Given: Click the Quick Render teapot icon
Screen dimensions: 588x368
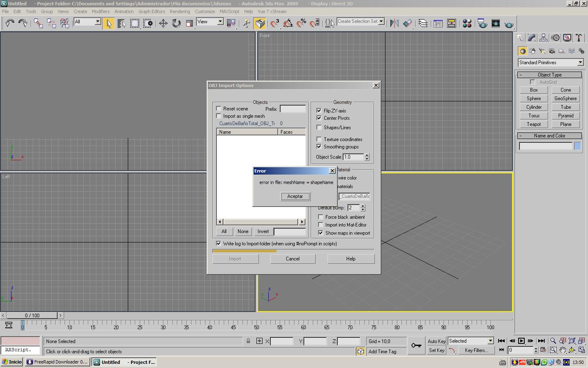Looking at the screenshot, I should pyautogui.click(x=508, y=24).
